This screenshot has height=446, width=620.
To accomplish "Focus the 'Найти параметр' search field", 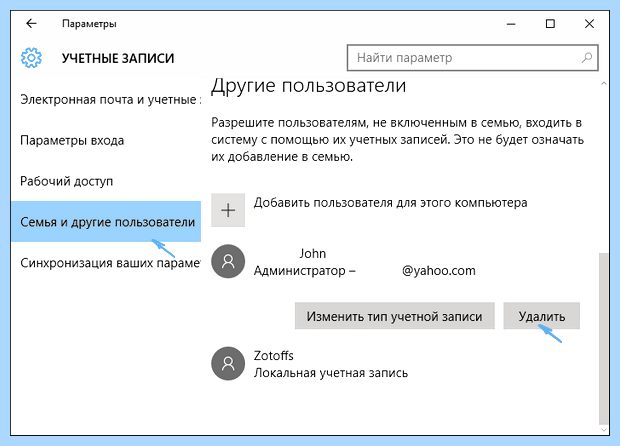I will pos(473,58).
